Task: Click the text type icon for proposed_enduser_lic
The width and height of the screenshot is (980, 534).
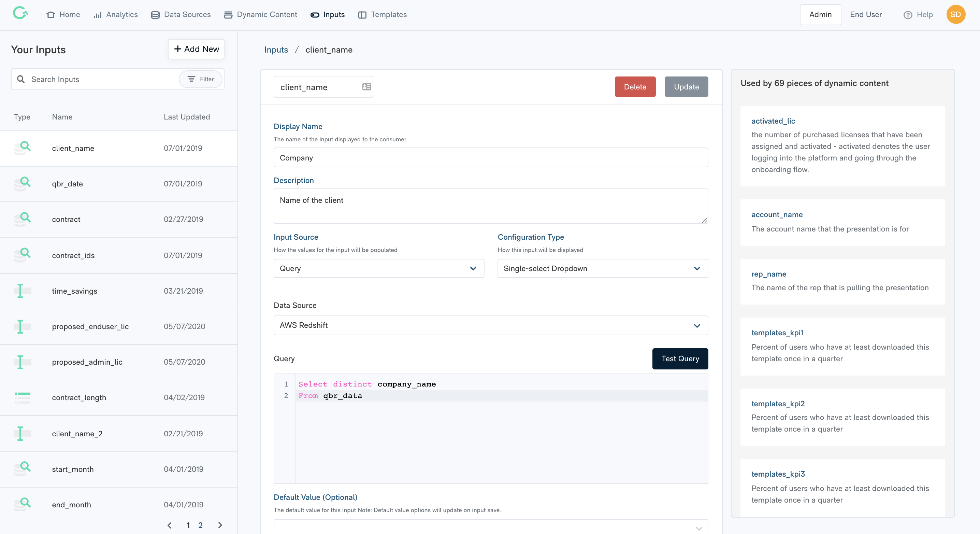Action: point(23,326)
